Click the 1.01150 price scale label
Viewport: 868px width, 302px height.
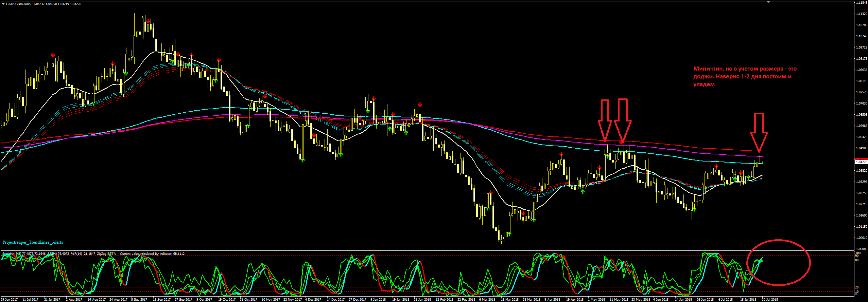861,227
